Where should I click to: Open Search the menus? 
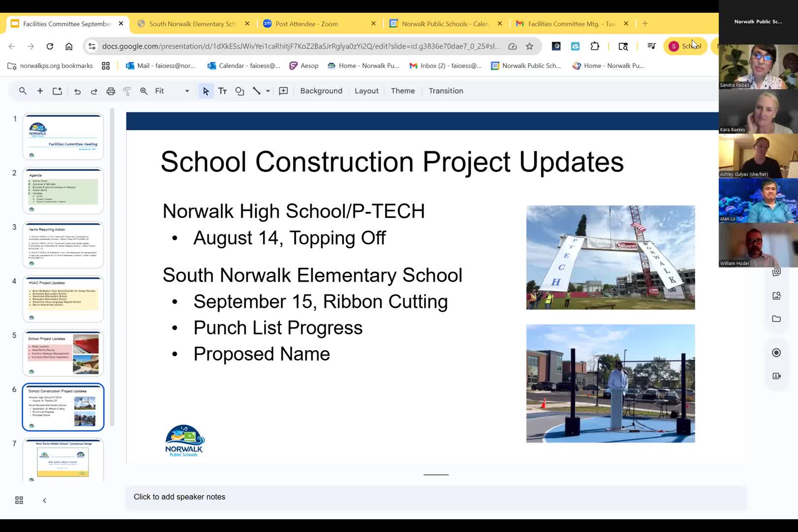pyautogui.click(x=23, y=91)
